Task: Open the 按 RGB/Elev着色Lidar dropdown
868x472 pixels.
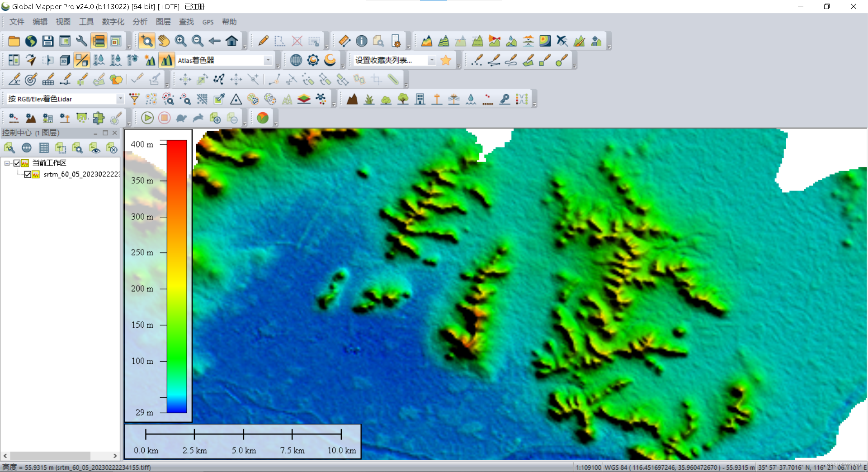Action: 120,99
